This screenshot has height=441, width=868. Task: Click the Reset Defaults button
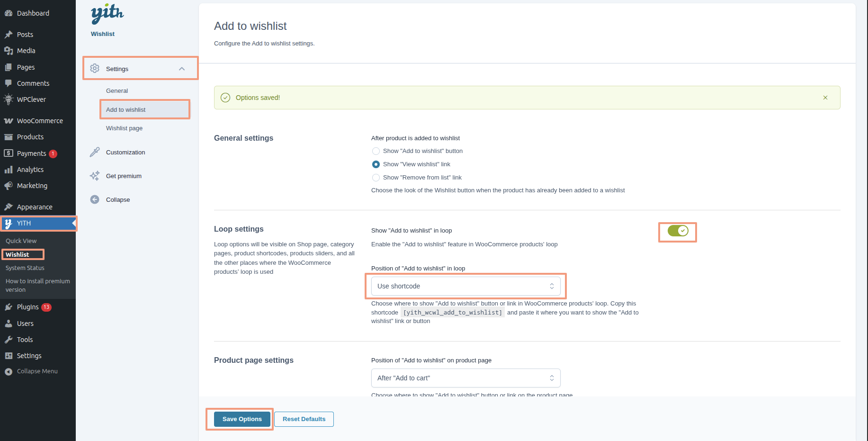pyautogui.click(x=304, y=419)
